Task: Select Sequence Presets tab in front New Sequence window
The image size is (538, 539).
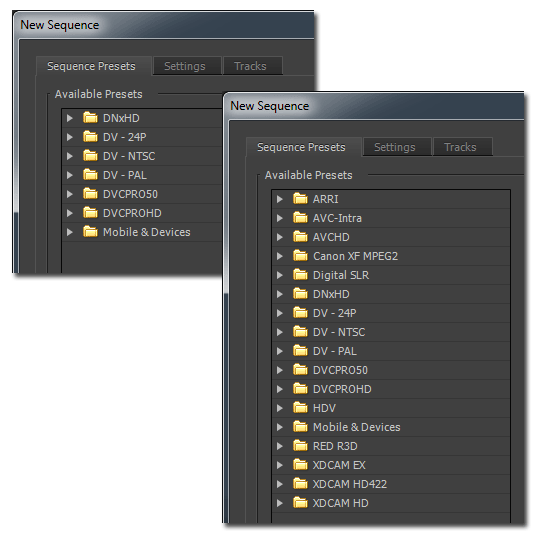Action: click(x=304, y=147)
